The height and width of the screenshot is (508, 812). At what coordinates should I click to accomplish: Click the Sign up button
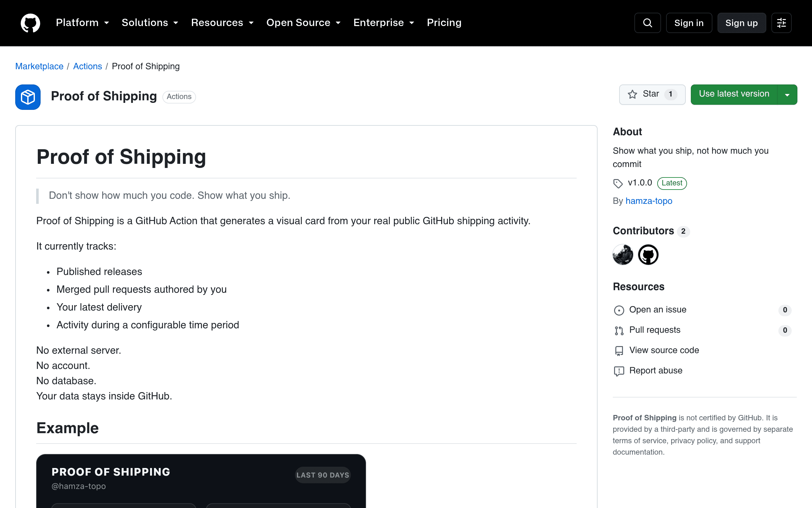click(742, 23)
